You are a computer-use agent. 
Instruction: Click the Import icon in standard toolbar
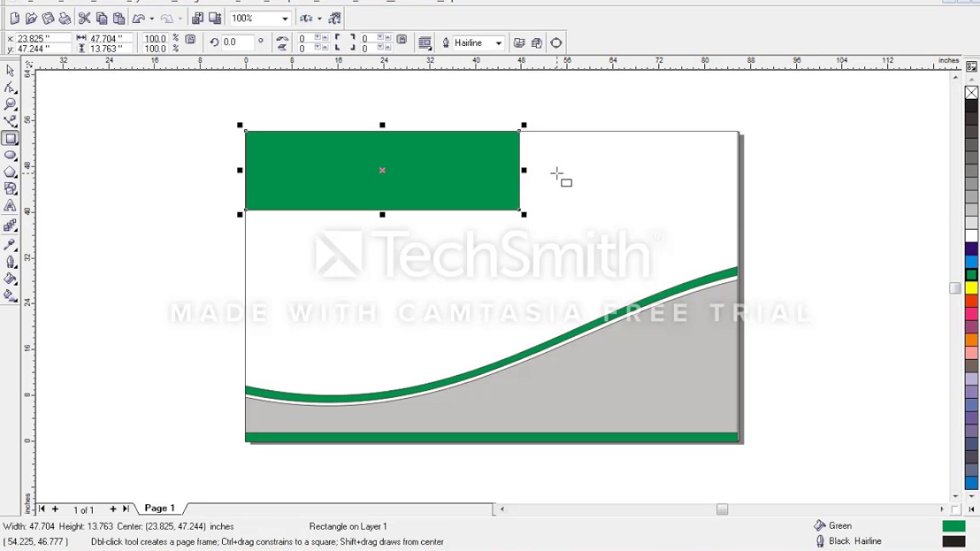198,18
